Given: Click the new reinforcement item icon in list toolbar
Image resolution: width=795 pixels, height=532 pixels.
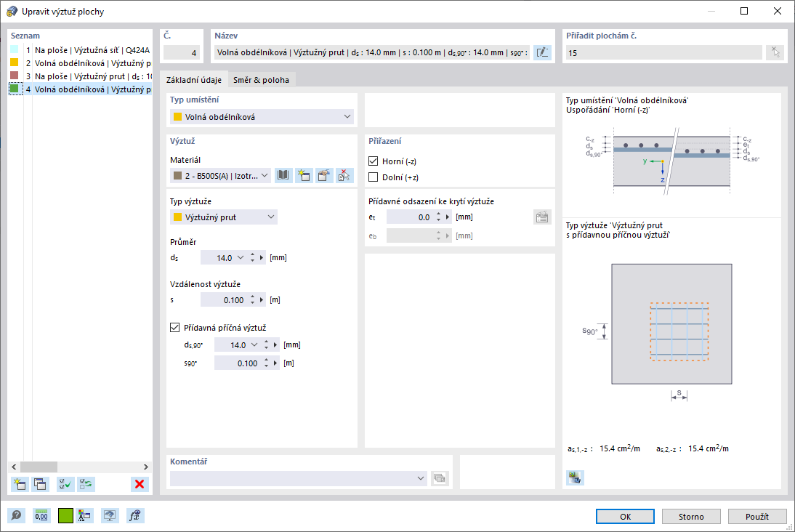Looking at the screenshot, I should tap(20, 484).
